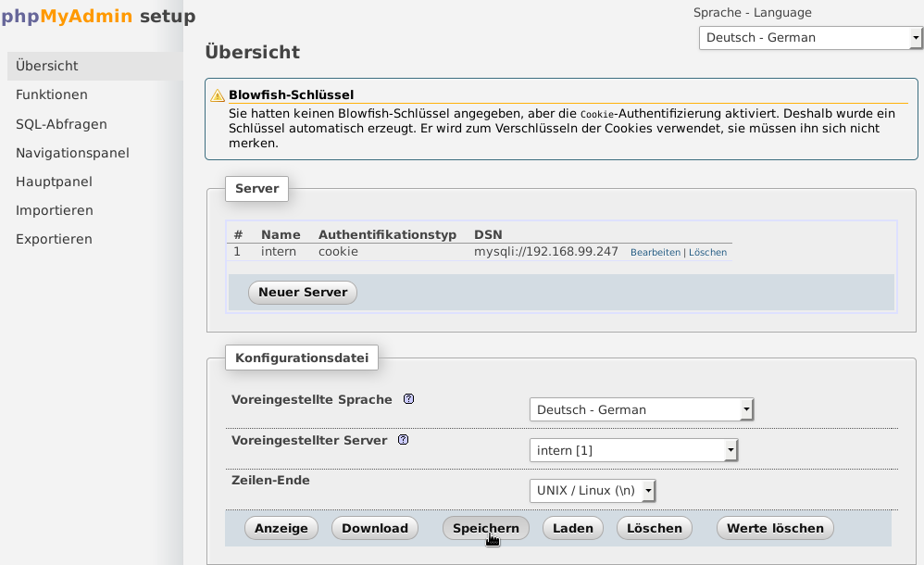Open the Sprache - Language dropdown
This screenshot has height=565, width=924.
tap(810, 38)
